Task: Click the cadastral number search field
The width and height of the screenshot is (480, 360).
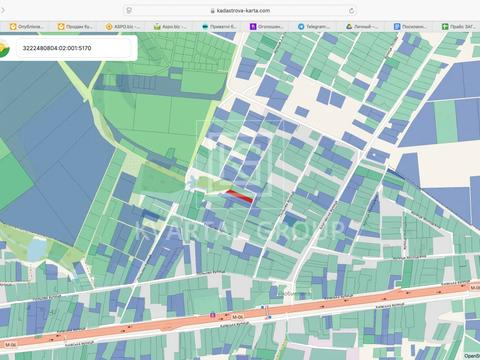Action: [x=73, y=48]
